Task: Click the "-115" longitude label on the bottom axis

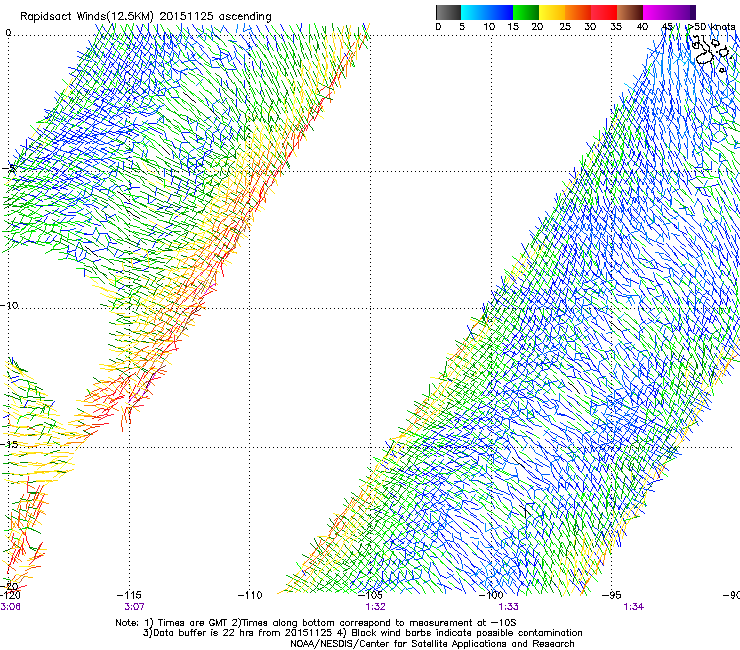Action: click(x=129, y=595)
